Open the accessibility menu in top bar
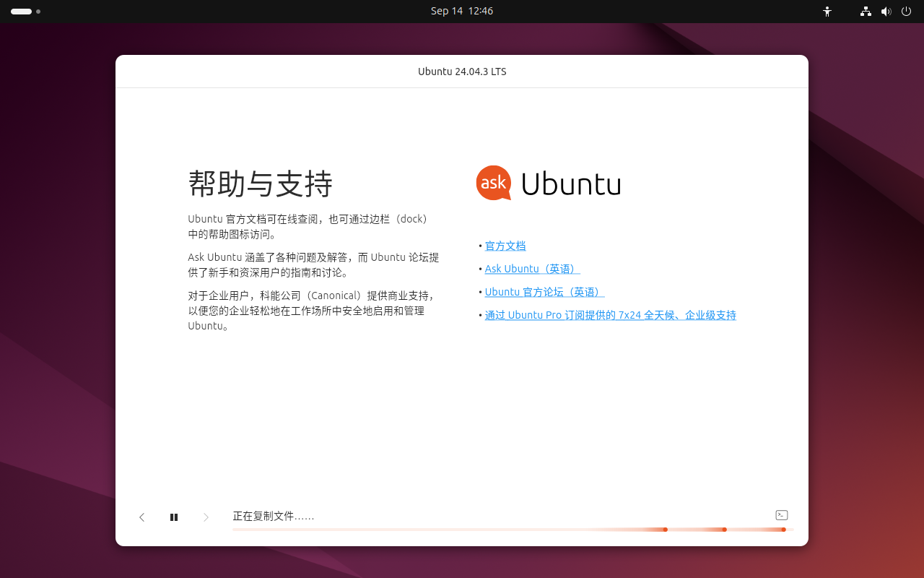This screenshot has height=578, width=924. pos(827,12)
